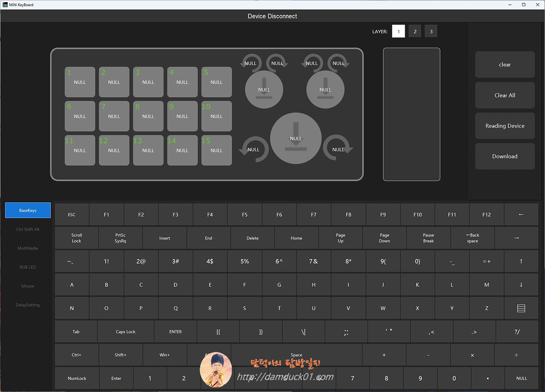
Task: Click the right-rotation NULL icon of the second knob
Action: click(339, 63)
